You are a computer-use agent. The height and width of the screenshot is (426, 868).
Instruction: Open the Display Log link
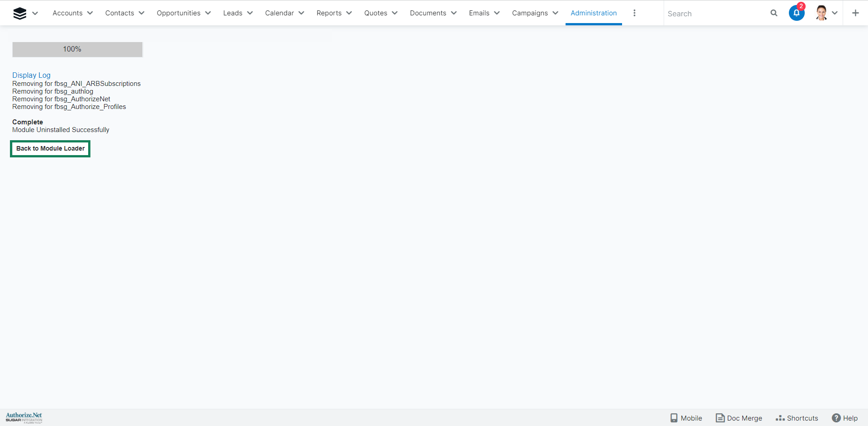point(31,75)
